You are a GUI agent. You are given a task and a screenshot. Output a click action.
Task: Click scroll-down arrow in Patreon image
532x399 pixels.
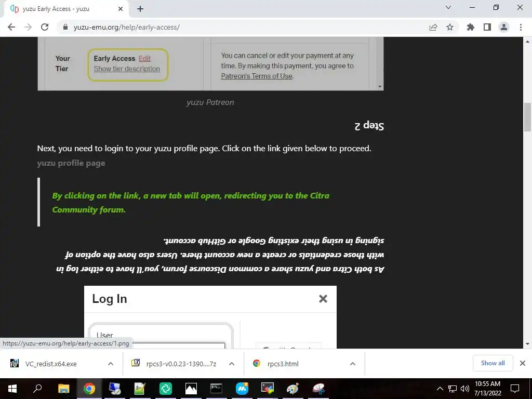coord(380,87)
